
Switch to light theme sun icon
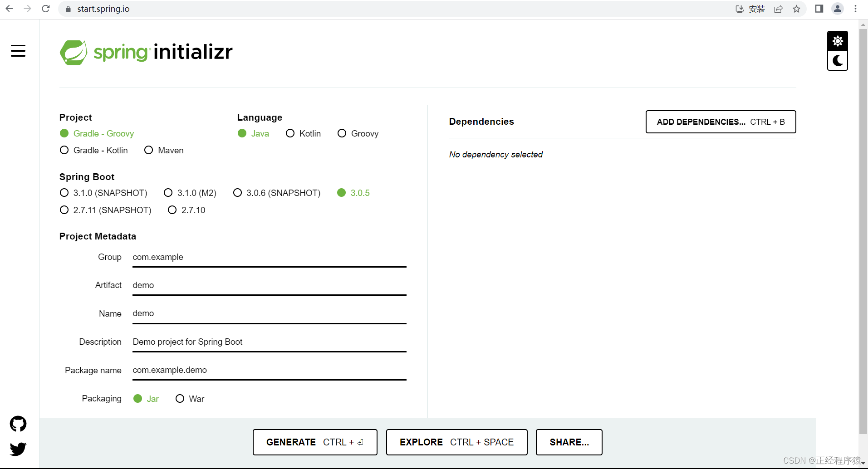click(838, 41)
